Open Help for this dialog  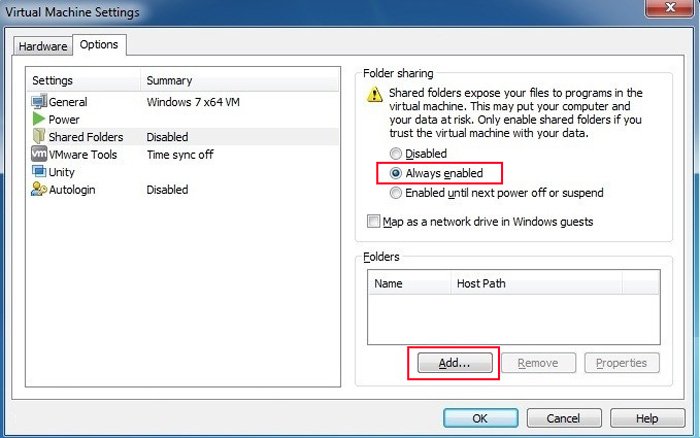647,418
